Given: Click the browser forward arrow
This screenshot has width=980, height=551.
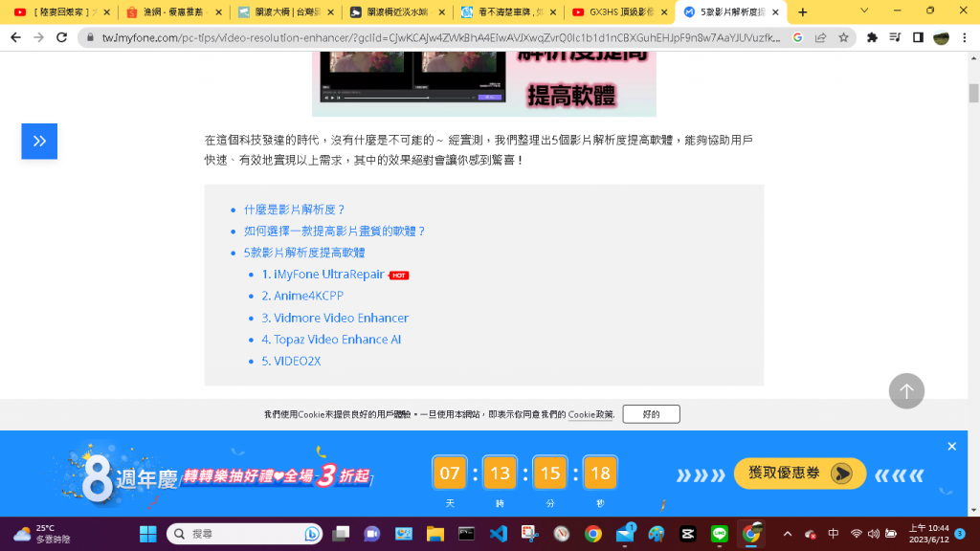Looking at the screenshot, I should point(38,37).
